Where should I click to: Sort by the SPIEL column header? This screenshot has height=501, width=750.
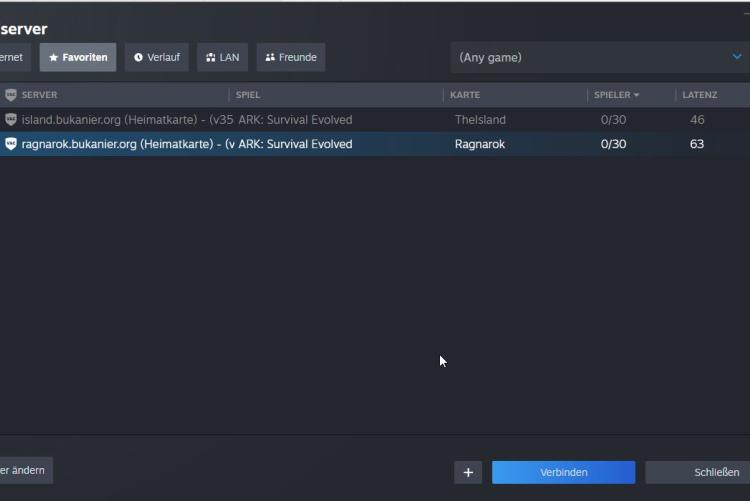pyautogui.click(x=248, y=95)
